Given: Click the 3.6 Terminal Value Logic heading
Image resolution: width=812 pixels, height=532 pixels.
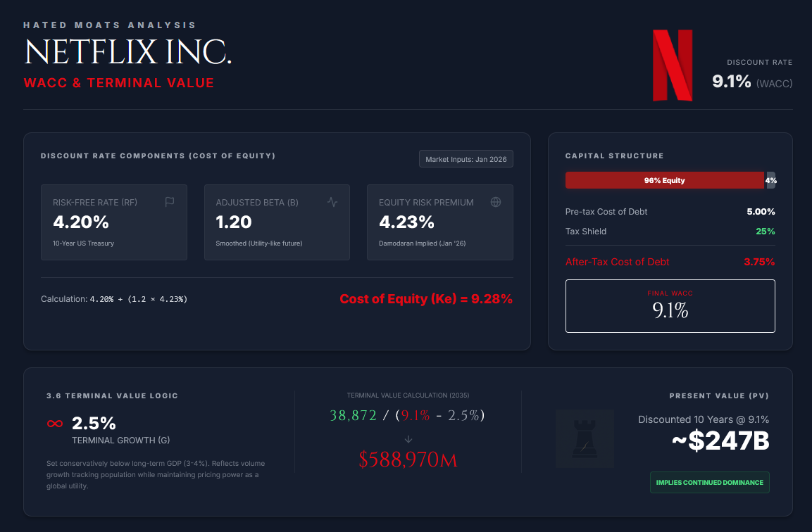Looking at the screenshot, I should [x=113, y=396].
